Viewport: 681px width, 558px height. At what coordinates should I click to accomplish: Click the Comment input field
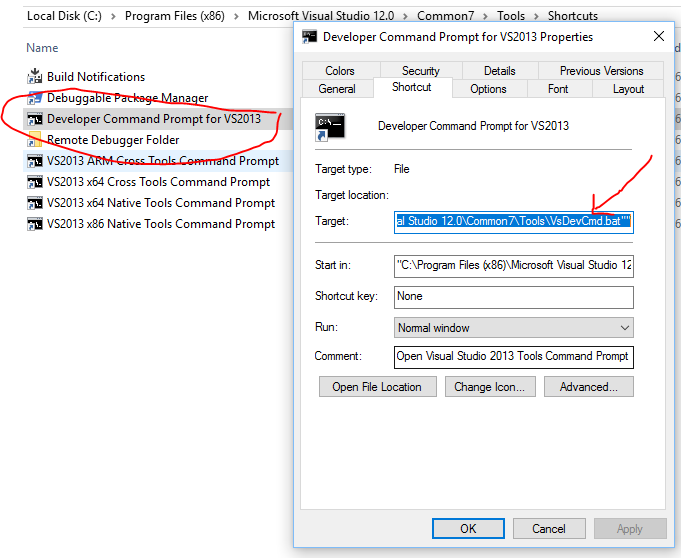(514, 357)
